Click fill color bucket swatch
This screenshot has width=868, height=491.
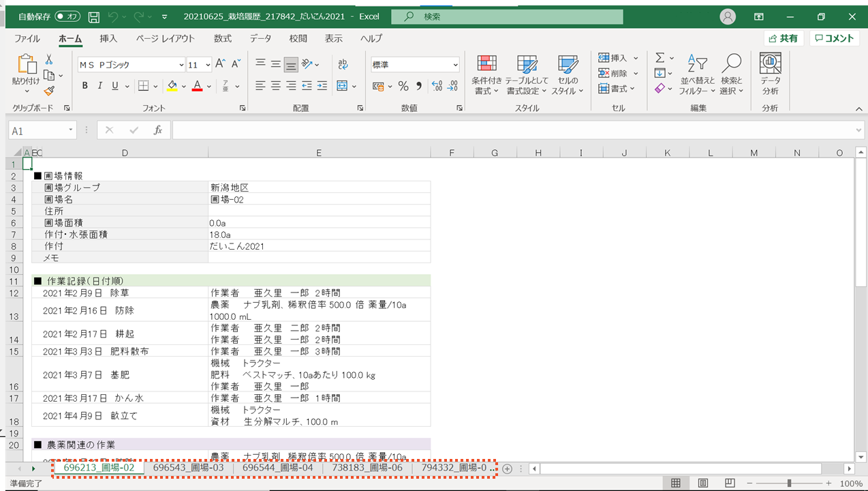coord(172,86)
